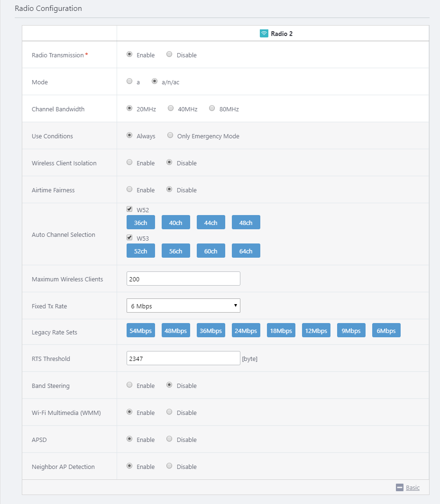
Task: Click the collapse icon beside Basic
Action: [x=400, y=487]
